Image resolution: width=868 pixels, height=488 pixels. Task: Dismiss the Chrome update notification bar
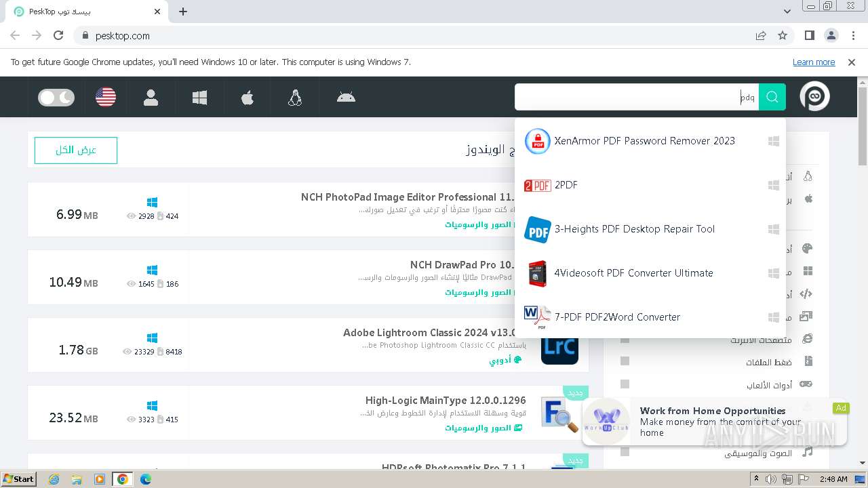(852, 62)
